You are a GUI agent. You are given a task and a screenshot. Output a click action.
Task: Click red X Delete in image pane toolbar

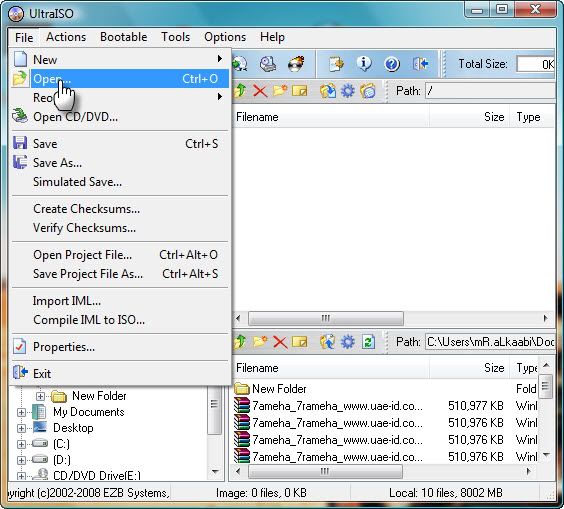(260, 91)
